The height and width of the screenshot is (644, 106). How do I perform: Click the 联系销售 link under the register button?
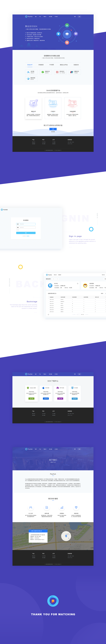coord(53,132)
